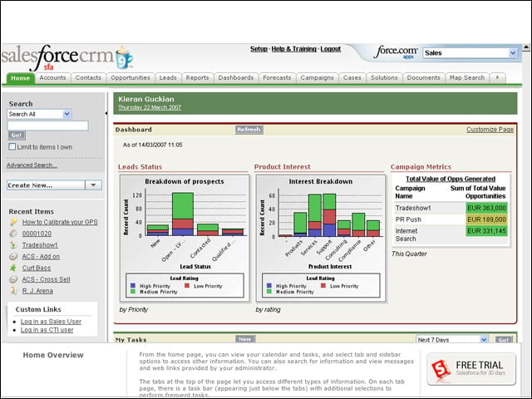Viewport: 532px width, 399px height.
Task: Click the salesforce crm logo
Action: 66,57
